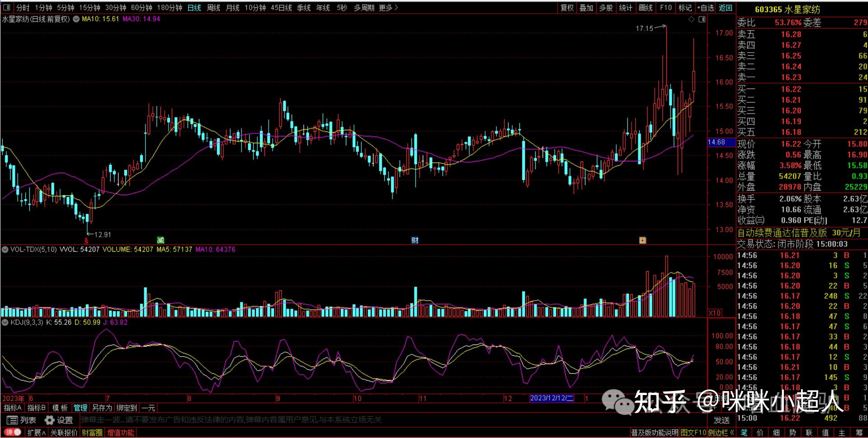This screenshot has width=868, height=438.
Task: Open the F10 company info
Action: [665, 8]
